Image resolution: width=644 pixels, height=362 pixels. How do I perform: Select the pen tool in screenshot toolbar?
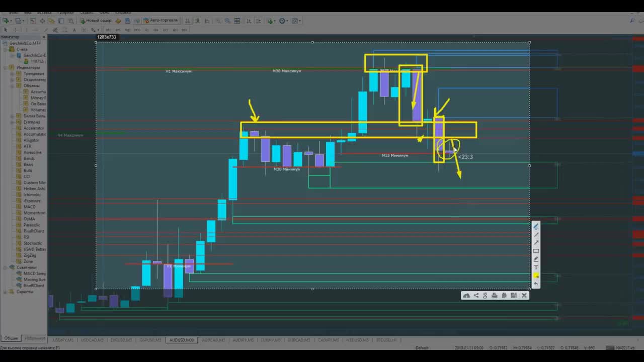tap(536, 227)
